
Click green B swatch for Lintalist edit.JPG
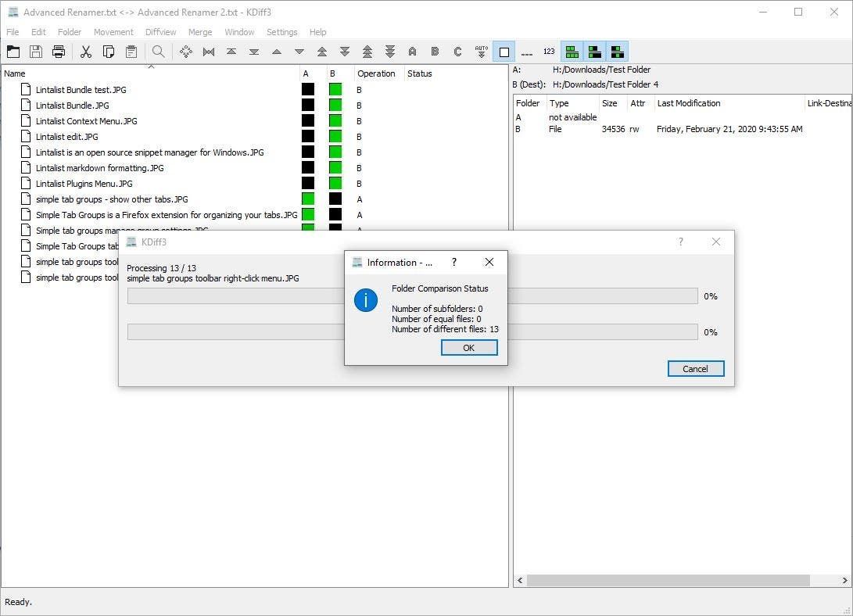point(335,137)
